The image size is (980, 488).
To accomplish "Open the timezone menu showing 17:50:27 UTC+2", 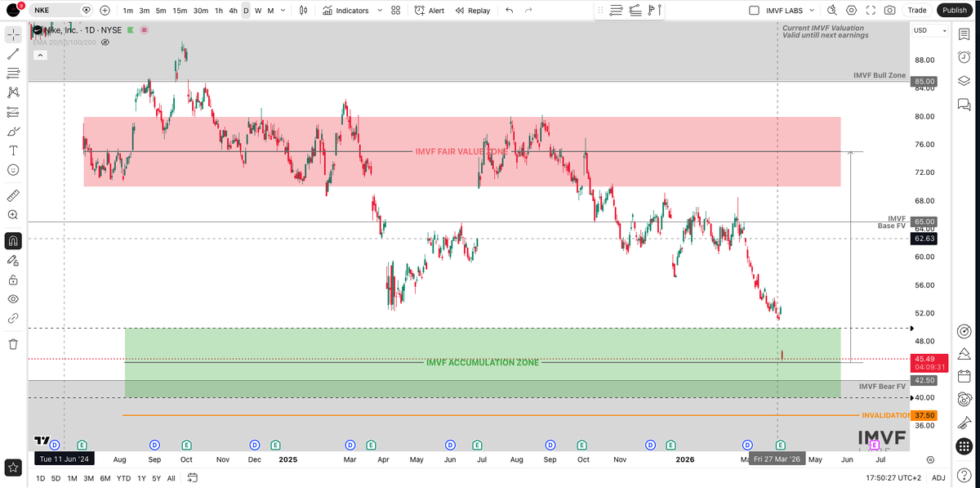I will coord(895,478).
